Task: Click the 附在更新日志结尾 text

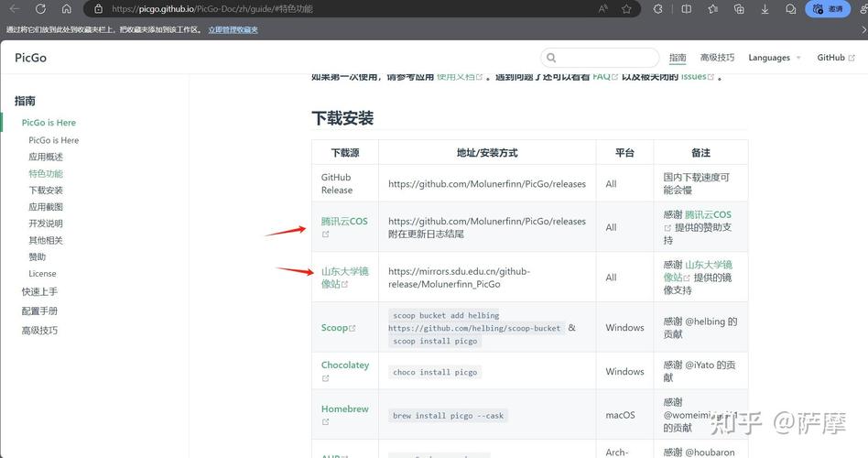Action: point(427,234)
